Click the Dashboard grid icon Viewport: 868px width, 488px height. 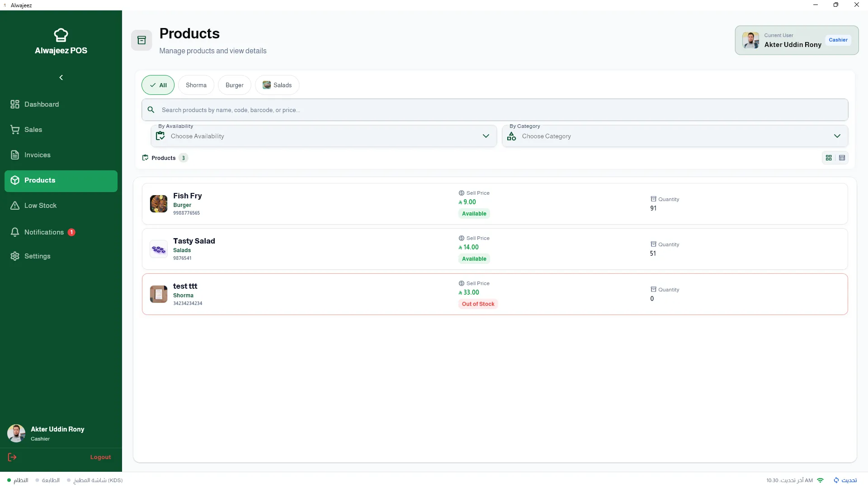[x=15, y=104]
